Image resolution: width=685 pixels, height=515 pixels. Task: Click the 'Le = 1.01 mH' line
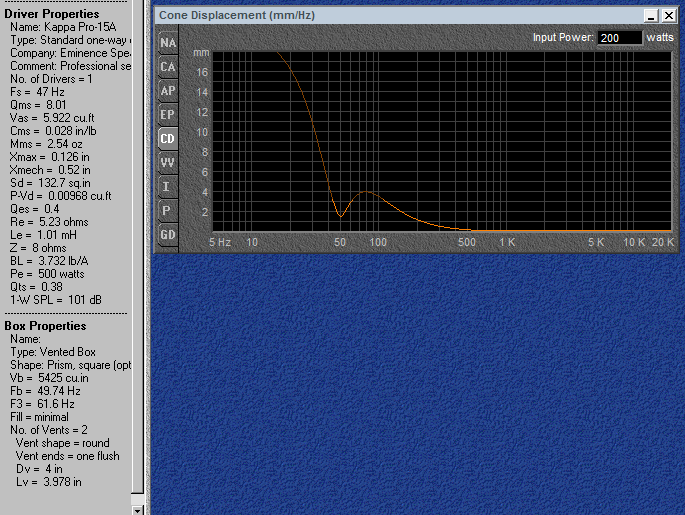point(43,235)
